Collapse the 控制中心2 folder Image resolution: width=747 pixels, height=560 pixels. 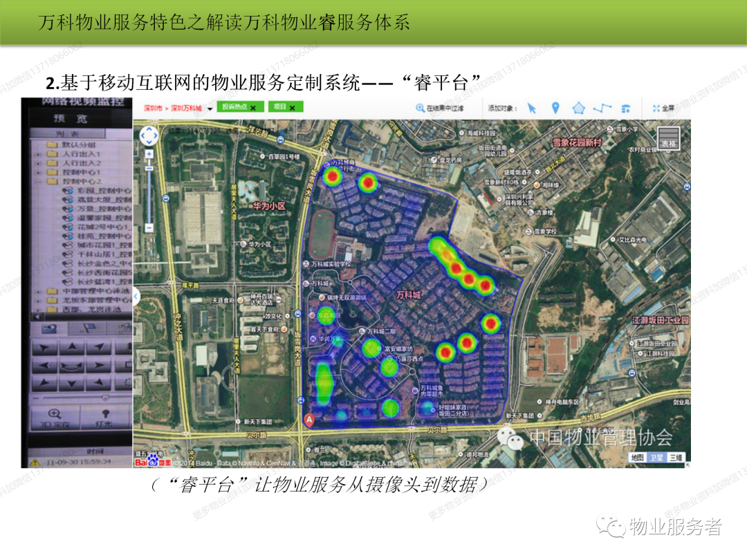point(37,181)
